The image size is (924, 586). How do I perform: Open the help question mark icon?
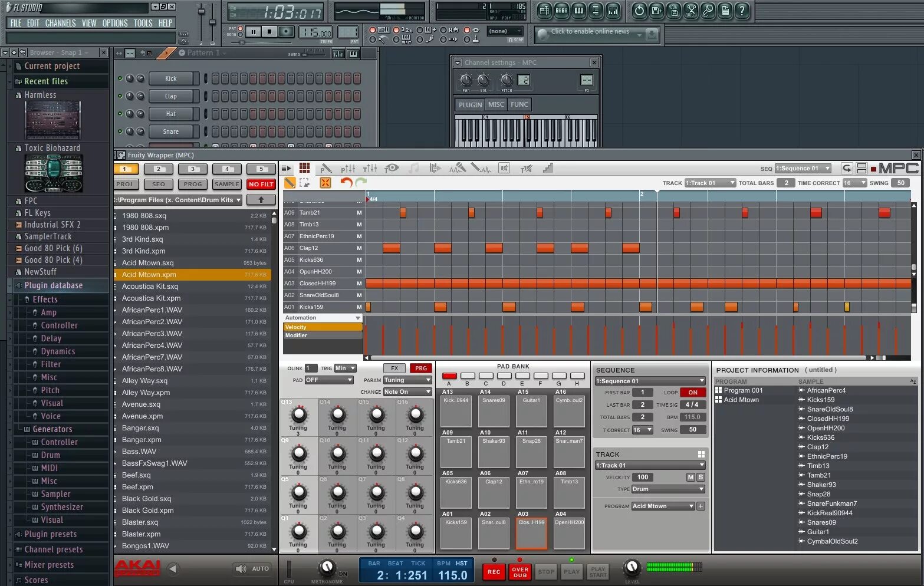click(742, 10)
